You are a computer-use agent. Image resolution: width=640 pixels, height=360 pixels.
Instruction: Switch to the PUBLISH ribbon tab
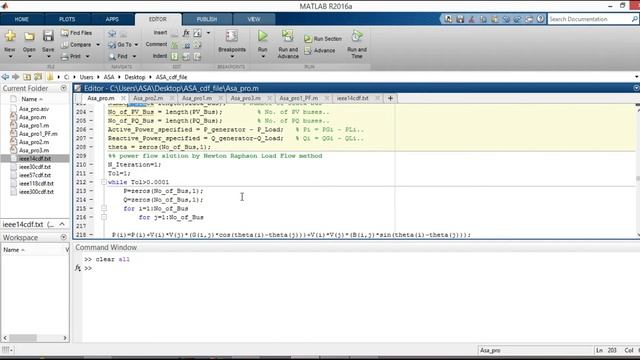tap(207, 19)
